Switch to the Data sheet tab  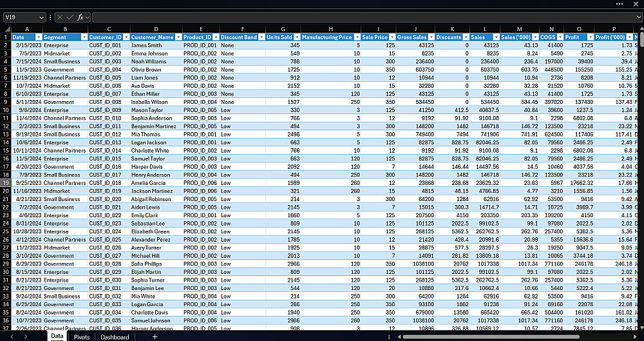tap(57, 336)
